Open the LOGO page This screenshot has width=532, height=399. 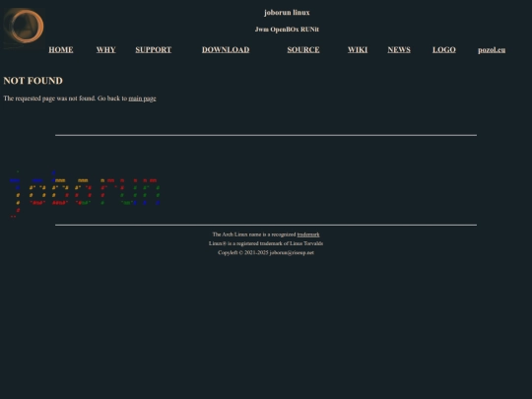click(x=444, y=50)
